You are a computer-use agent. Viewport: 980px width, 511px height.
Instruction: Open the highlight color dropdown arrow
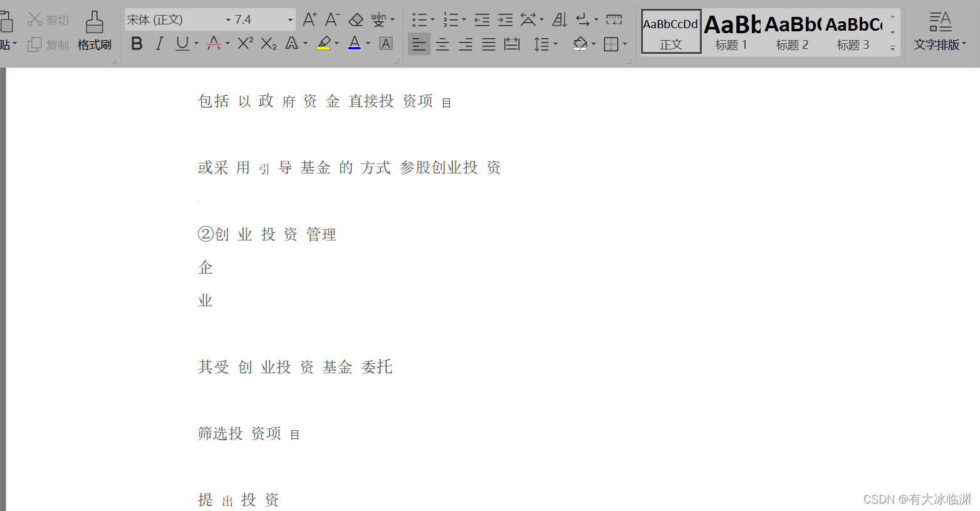coord(337,43)
